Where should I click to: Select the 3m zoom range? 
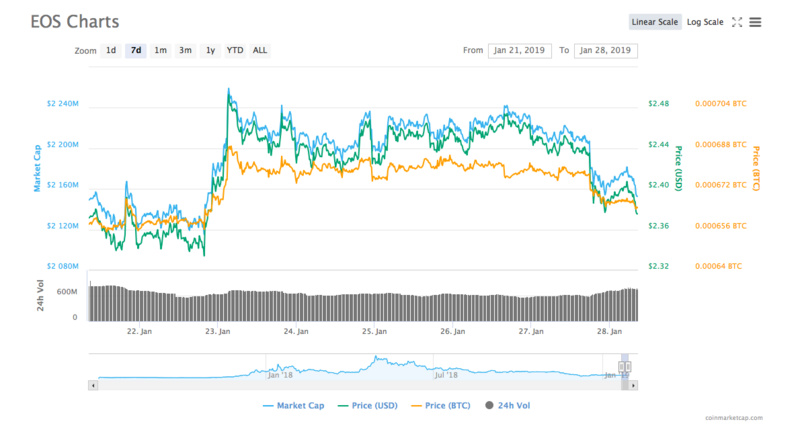(185, 50)
